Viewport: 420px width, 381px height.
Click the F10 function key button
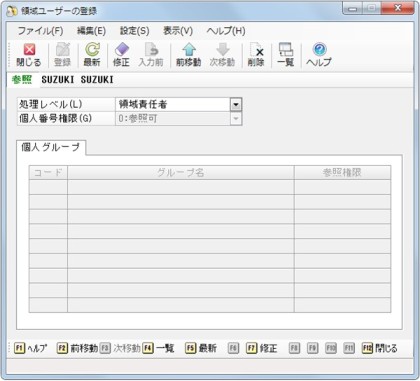tap(331, 348)
